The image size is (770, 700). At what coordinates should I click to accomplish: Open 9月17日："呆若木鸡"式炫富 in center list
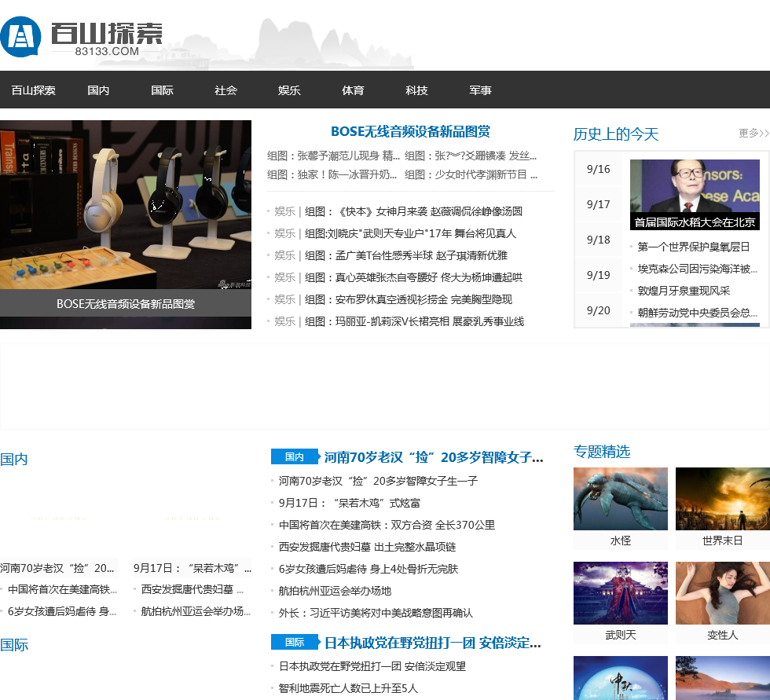(349, 503)
